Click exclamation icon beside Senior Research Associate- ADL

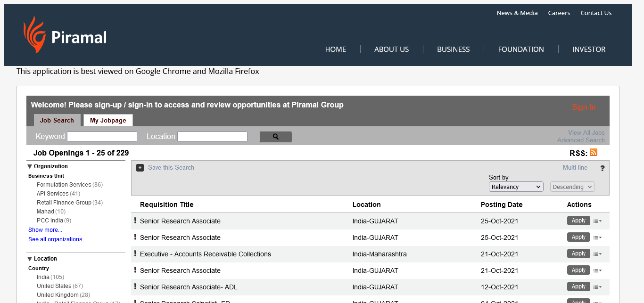tap(135, 287)
